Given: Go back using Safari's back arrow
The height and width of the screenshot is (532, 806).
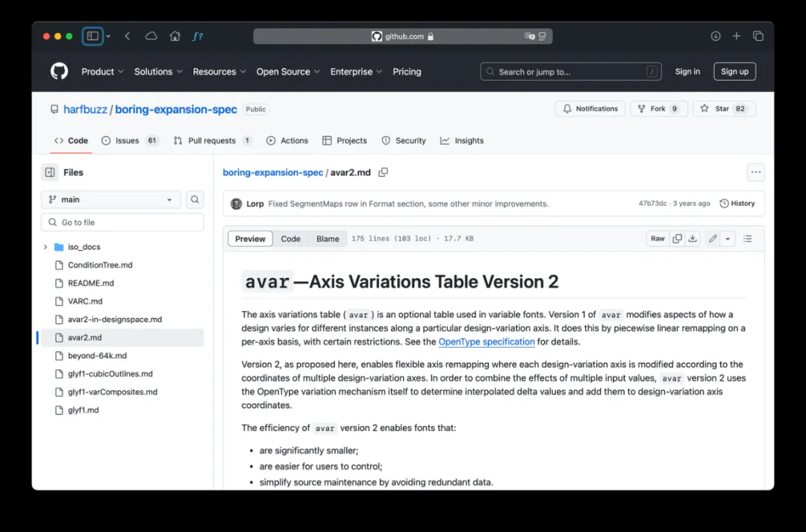Looking at the screenshot, I should (x=128, y=36).
